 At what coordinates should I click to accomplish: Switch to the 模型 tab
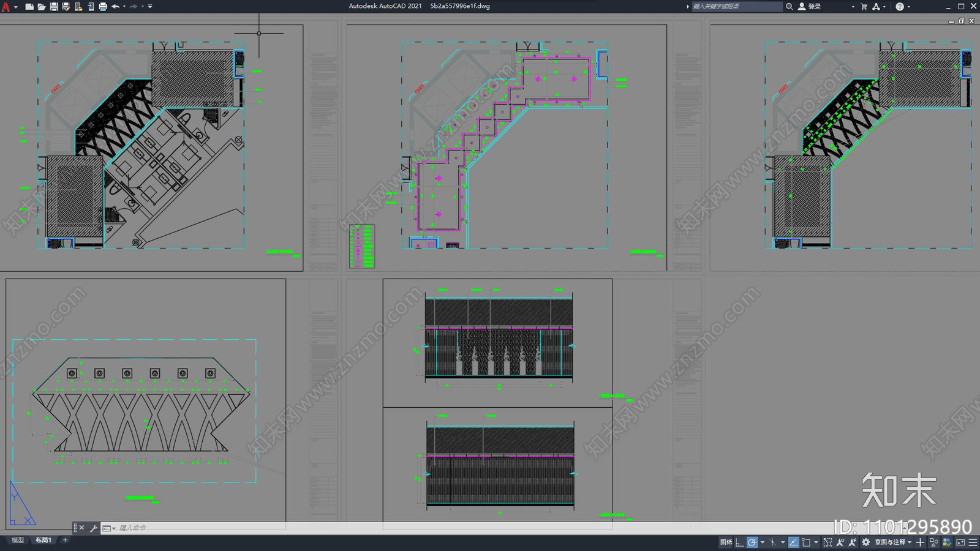coord(18,540)
